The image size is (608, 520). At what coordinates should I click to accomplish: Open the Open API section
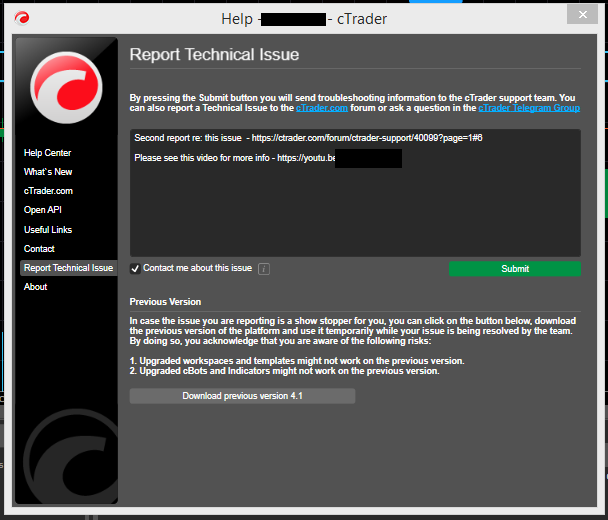pyautogui.click(x=43, y=210)
